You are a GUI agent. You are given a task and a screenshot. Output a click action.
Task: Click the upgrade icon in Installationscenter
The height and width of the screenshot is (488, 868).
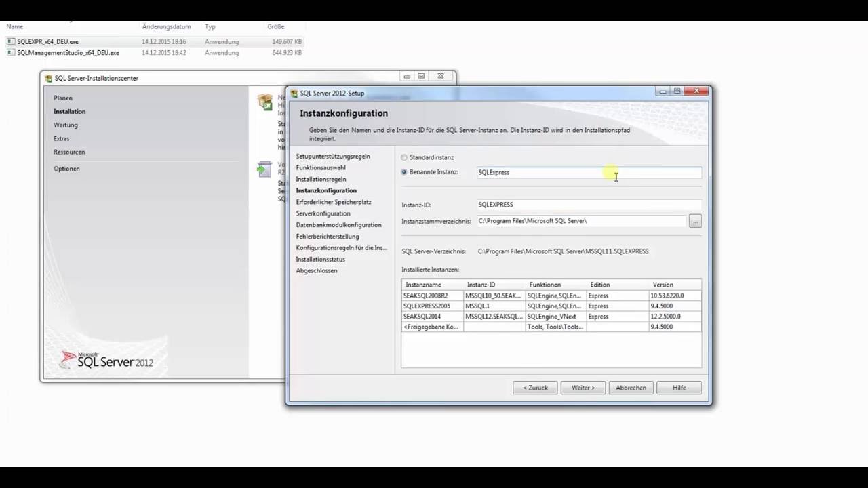264,169
